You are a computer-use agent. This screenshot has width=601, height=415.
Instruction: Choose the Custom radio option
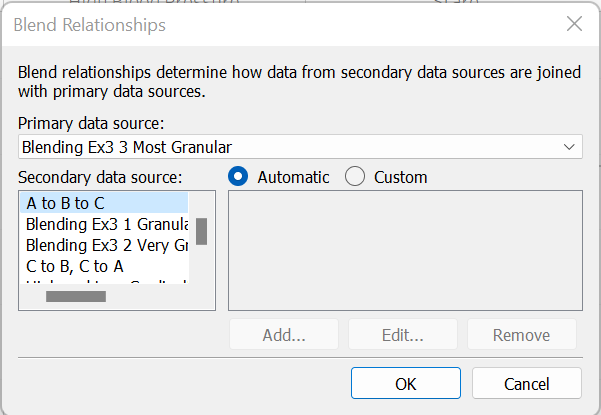355,177
